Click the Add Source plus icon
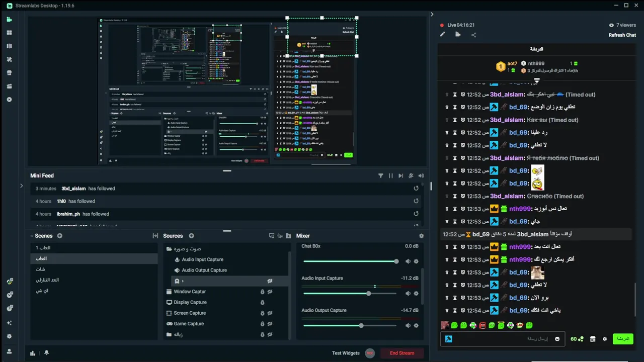 [x=191, y=236]
